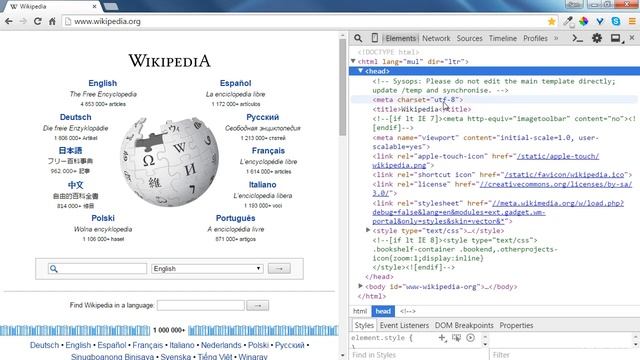Viewport: 640px width, 360px height.
Task: Open the English Wikipedia link
Action: 102,83
